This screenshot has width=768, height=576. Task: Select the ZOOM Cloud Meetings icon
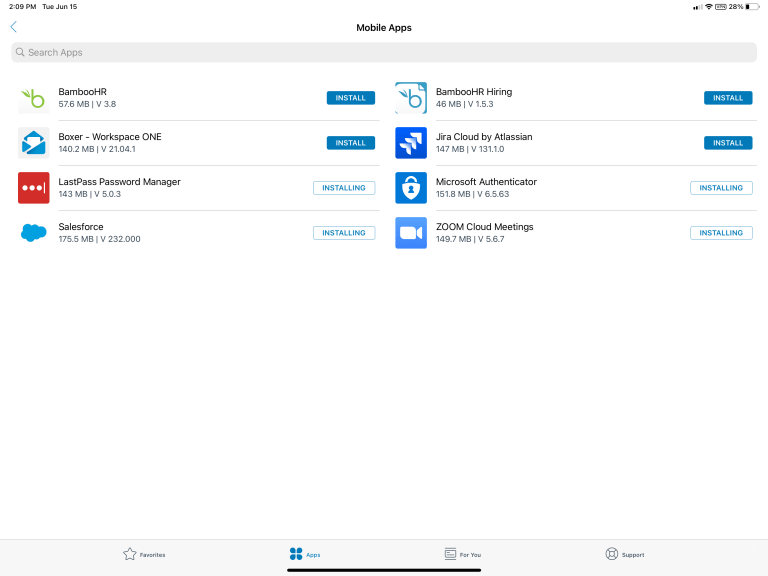411,233
